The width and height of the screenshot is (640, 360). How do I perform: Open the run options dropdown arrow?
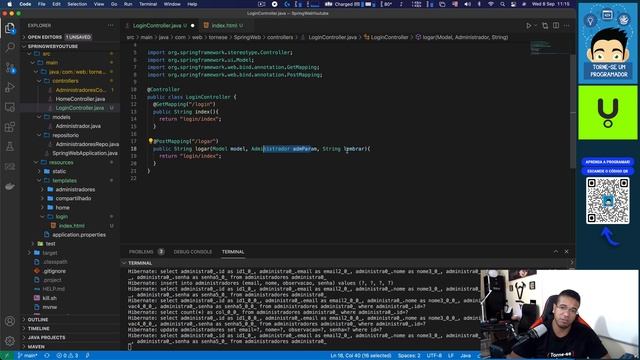(x=536, y=25)
